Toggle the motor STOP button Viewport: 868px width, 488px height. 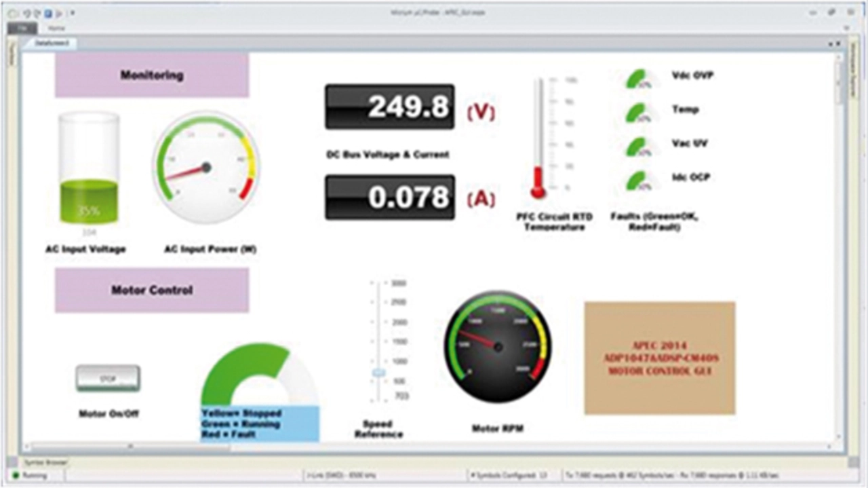(x=108, y=379)
